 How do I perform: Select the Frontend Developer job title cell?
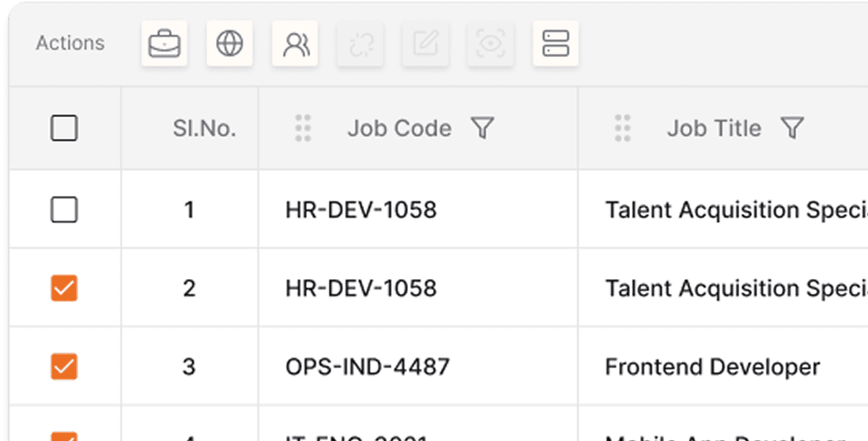coord(712,367)
